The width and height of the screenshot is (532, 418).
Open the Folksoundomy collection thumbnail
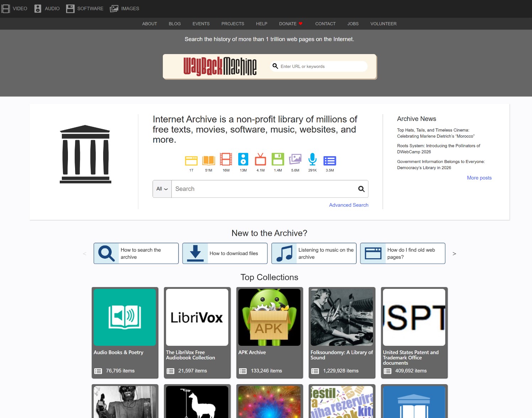point(342,317)
